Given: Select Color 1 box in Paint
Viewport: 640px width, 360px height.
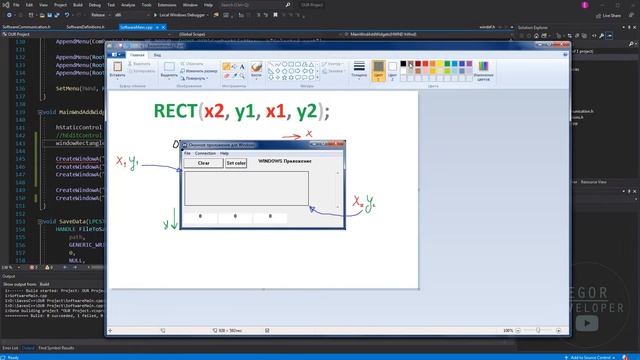Looking at the screenshot, I should [378, 70].
